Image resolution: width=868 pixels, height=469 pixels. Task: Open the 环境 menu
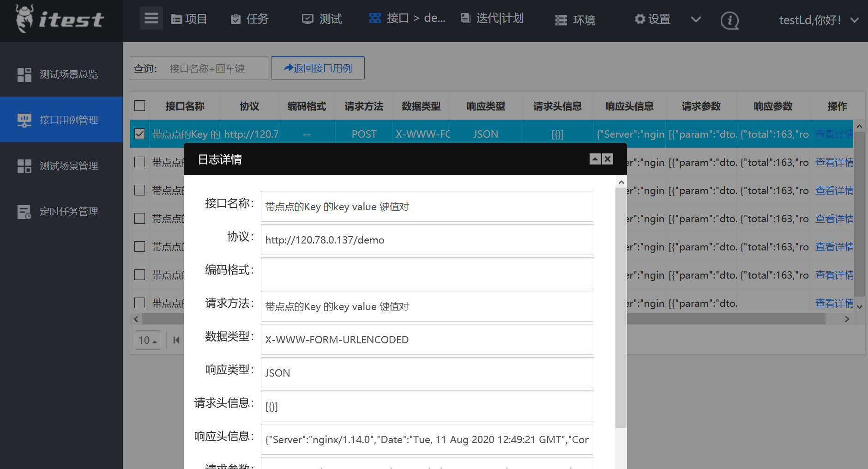coord(575,20)
